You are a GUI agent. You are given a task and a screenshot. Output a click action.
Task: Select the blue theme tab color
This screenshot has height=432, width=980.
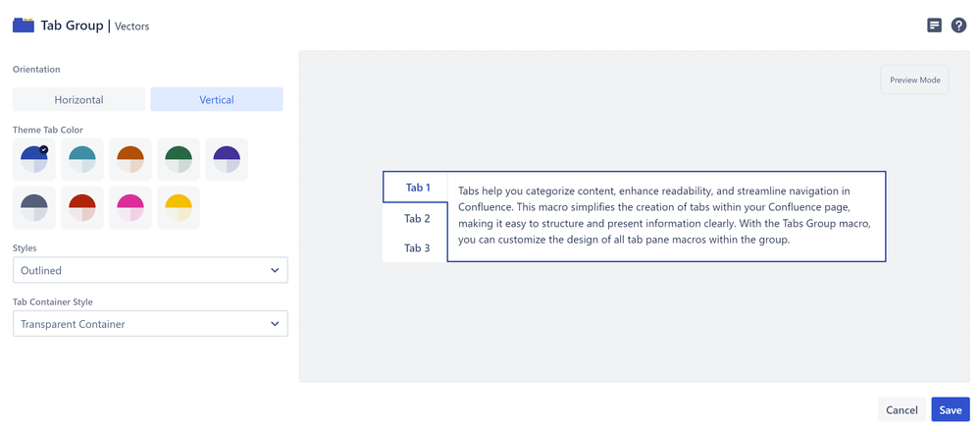pyautogui.click(x=34, y=159)
